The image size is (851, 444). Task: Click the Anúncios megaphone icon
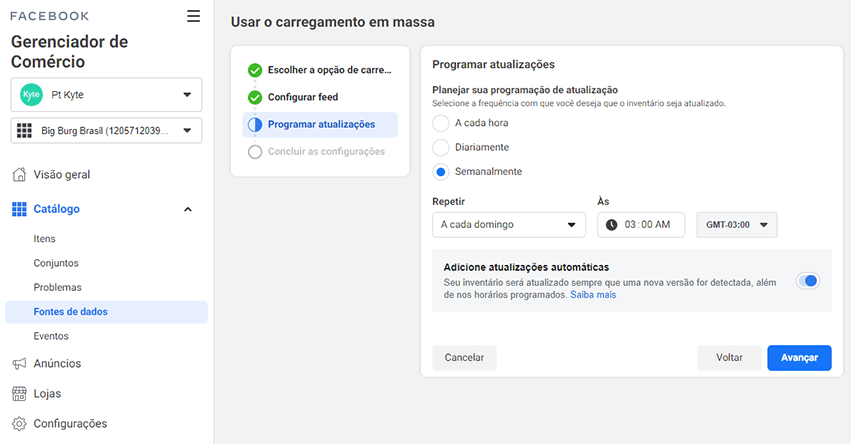click(19, 364)
